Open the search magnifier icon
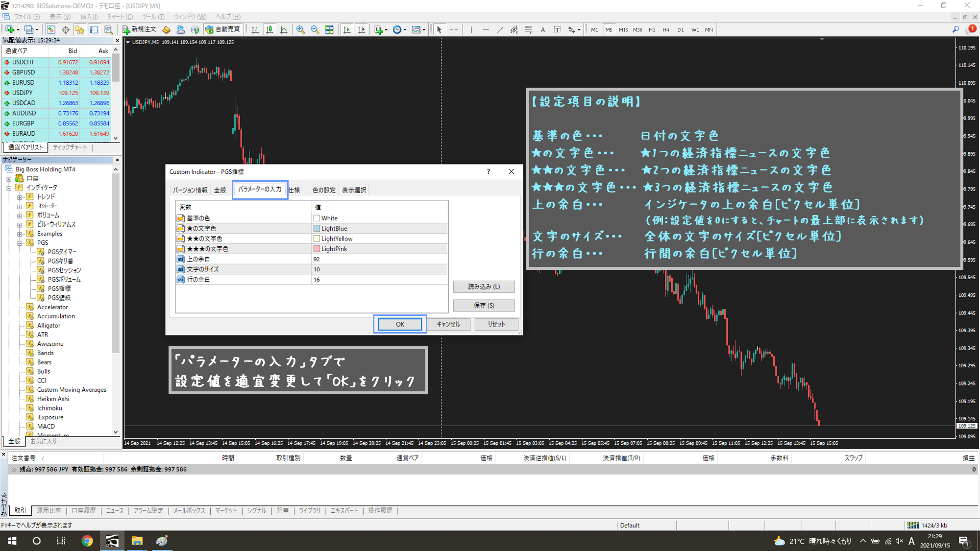This screenshot has width=980, height=551. [955, 30]
